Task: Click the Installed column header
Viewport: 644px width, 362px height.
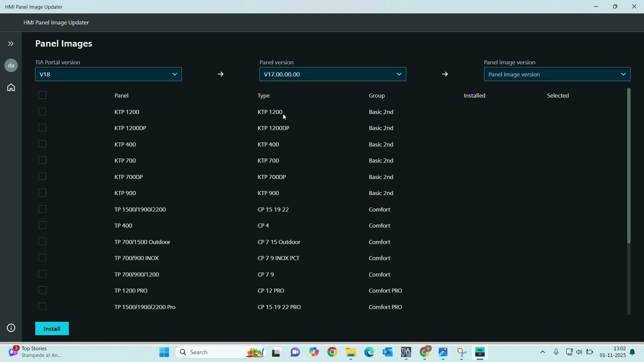Action: pos(474,96)
